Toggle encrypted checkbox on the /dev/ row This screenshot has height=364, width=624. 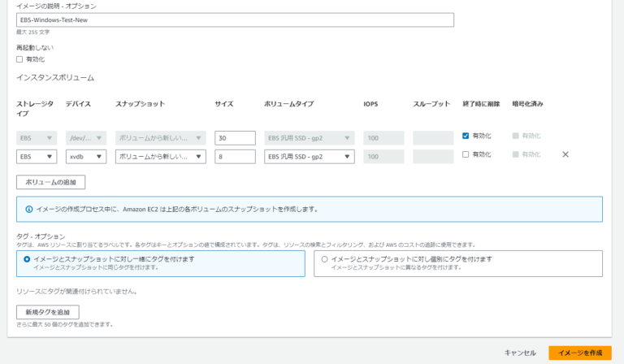coord(515,136)
